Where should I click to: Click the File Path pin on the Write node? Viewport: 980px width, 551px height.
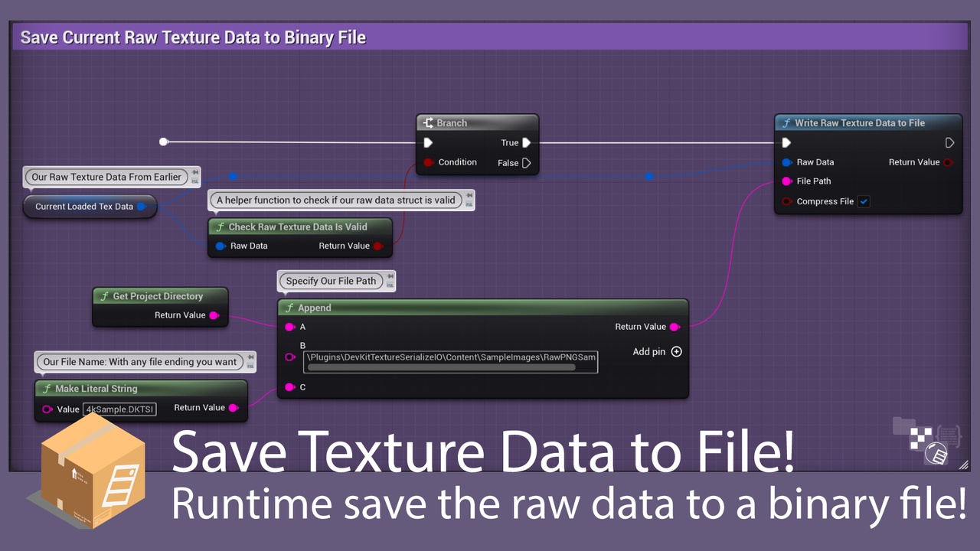click(x=787, y=181)
